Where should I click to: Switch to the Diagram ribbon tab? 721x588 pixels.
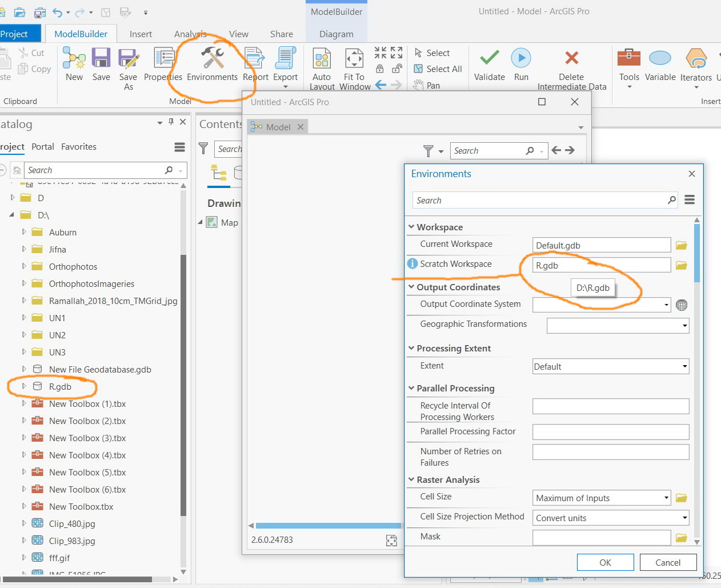coord(337,34)
